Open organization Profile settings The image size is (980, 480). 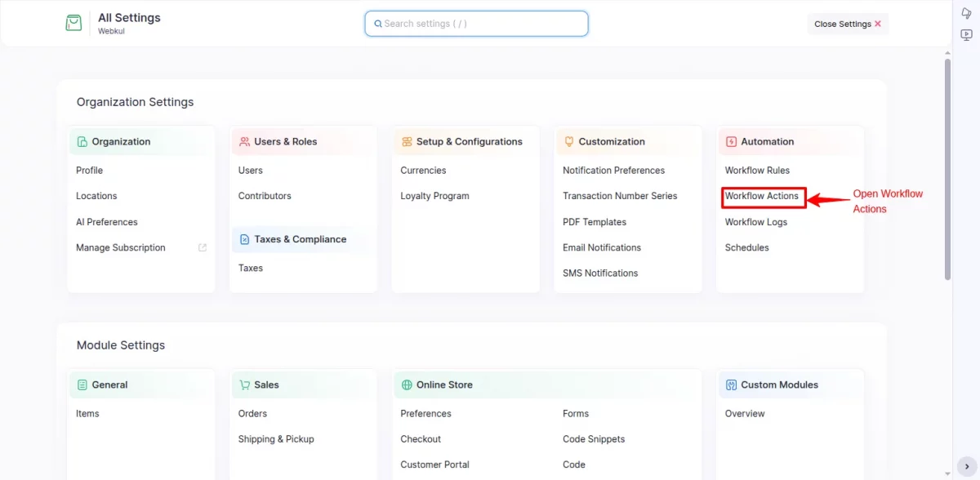coord(89,171)
